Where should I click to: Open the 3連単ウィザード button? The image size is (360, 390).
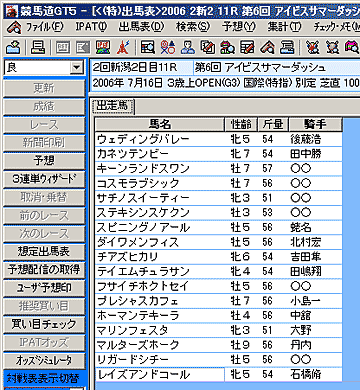click(44, 179)
